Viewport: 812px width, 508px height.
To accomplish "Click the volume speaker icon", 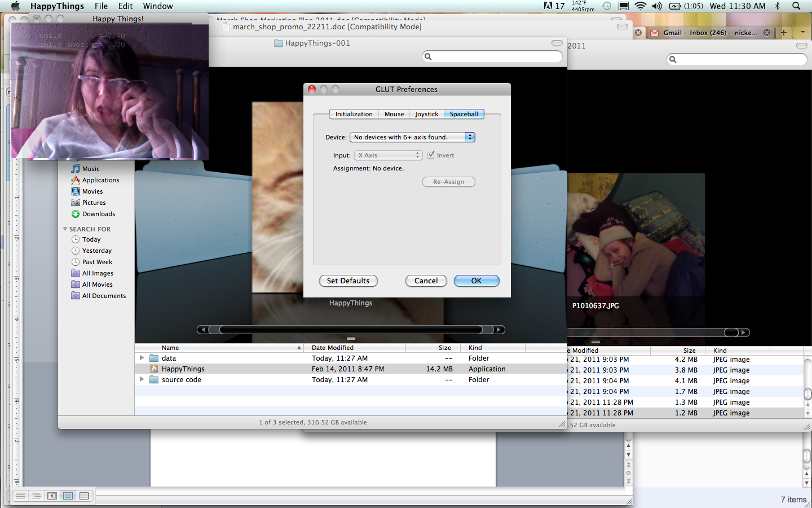I will tap(657, 6).
